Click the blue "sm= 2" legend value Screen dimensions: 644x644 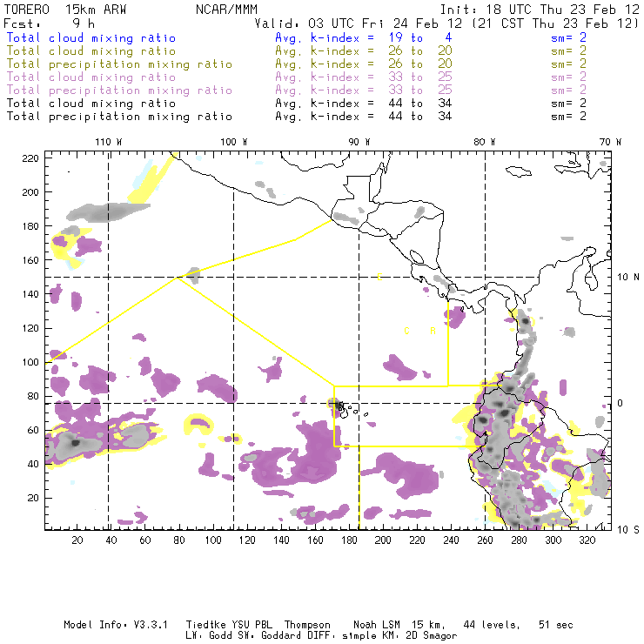pyautogui.click(x=568, y=38)
